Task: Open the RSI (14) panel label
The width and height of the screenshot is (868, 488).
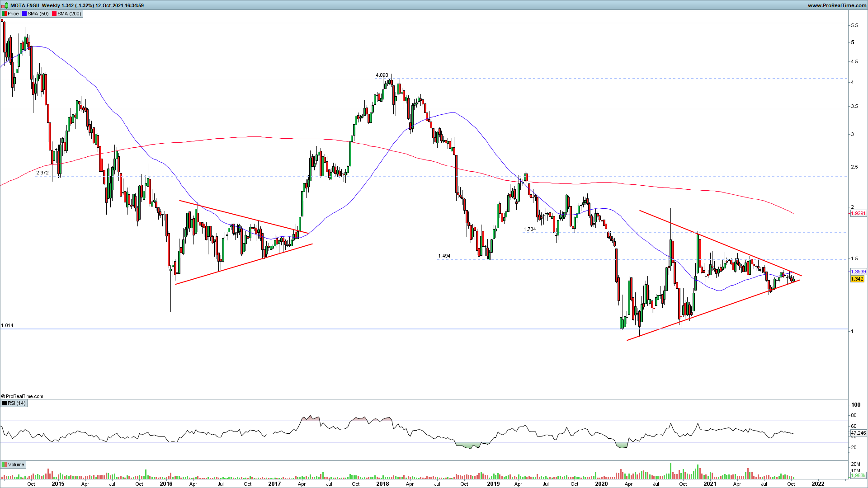Action: [x=17, y=403]
